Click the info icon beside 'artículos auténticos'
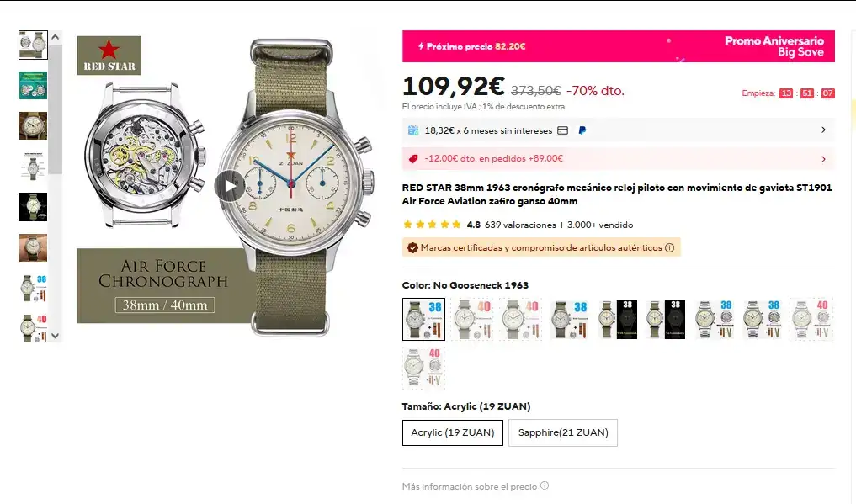 670,248
